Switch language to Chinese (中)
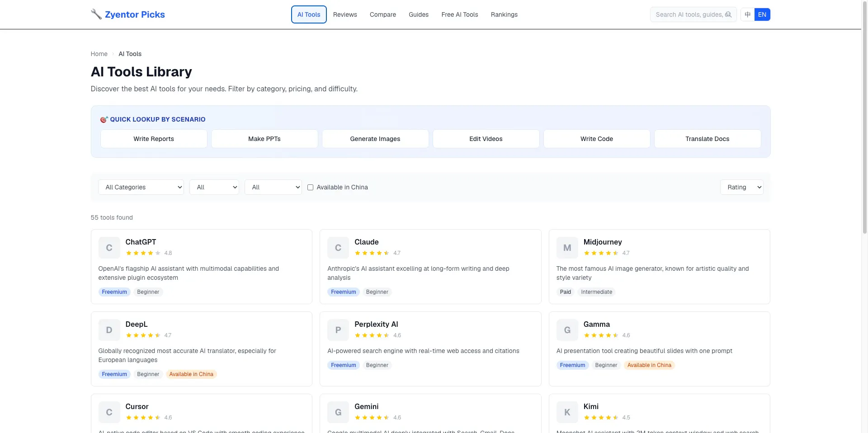The height and width of the screenshot is (433, 868). [x=748, y=14]
